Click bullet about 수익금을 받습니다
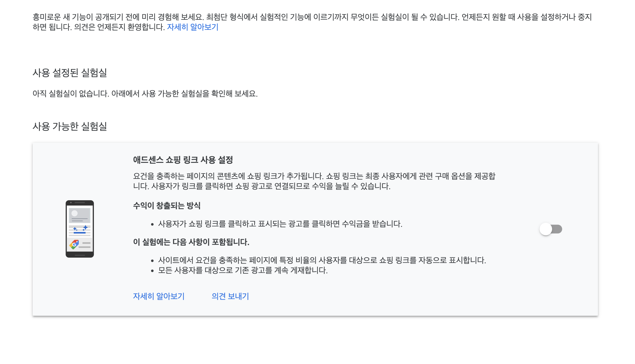Image resolution: width=635 pixels, height=364 pixels. (280, 224)
